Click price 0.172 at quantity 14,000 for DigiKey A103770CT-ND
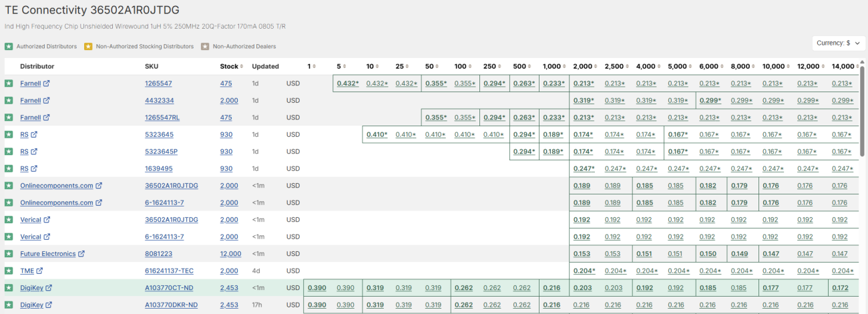 841,288
